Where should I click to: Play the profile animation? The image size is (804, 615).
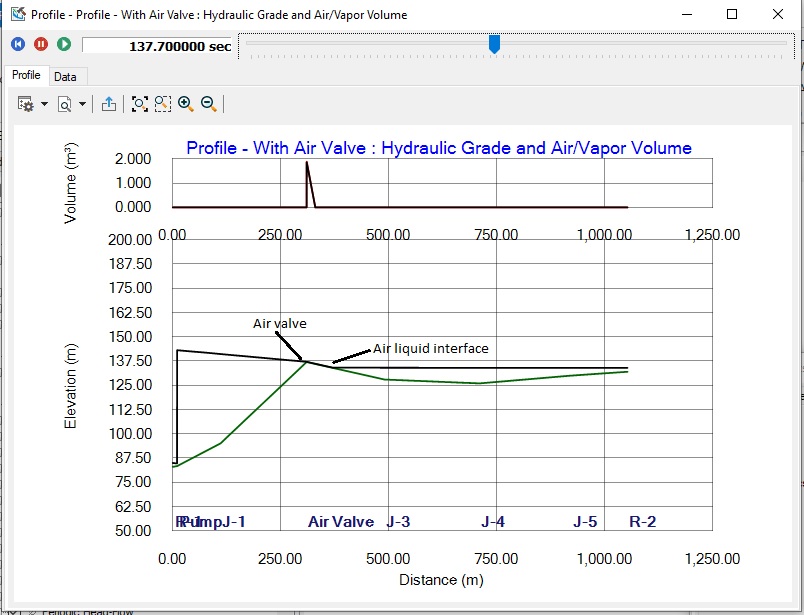64,44
